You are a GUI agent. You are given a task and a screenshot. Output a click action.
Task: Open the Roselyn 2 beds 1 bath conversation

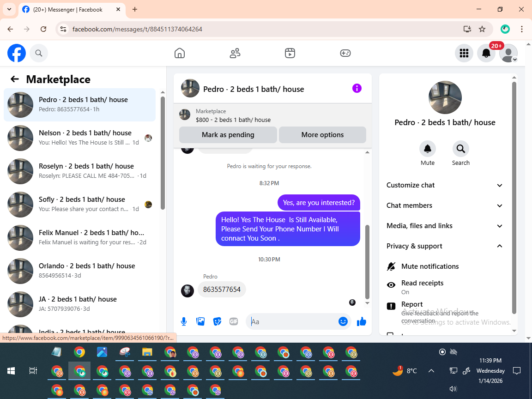[80, 171]
